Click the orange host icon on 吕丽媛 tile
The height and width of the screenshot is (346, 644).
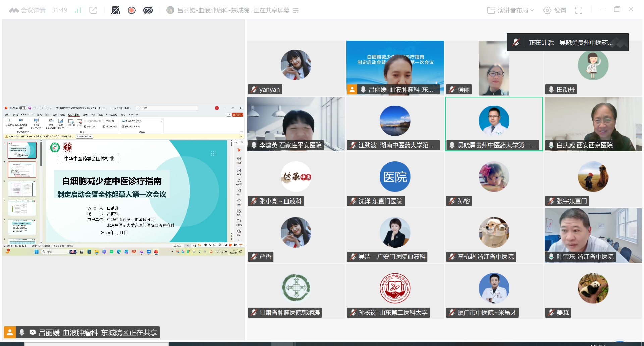[352, 90]
